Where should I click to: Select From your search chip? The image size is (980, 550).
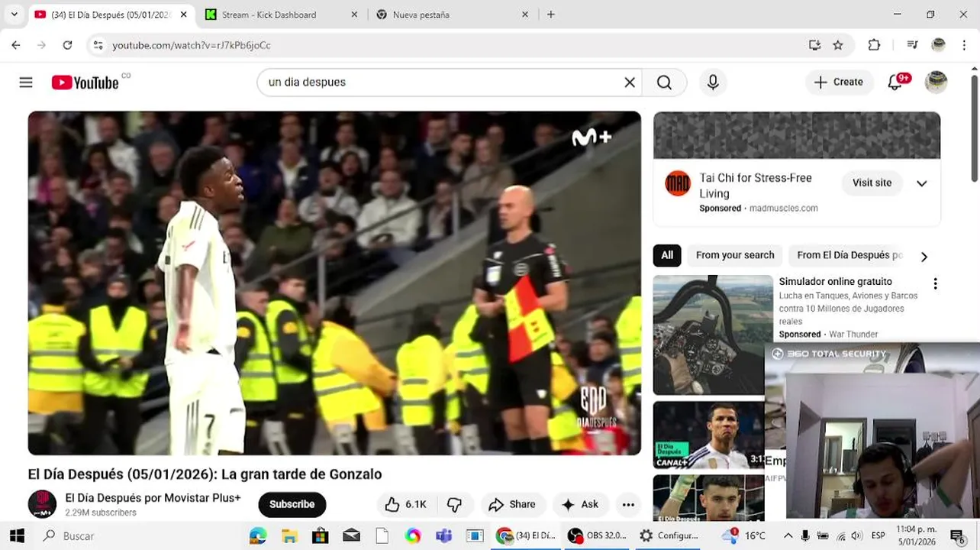click(735, 255)
